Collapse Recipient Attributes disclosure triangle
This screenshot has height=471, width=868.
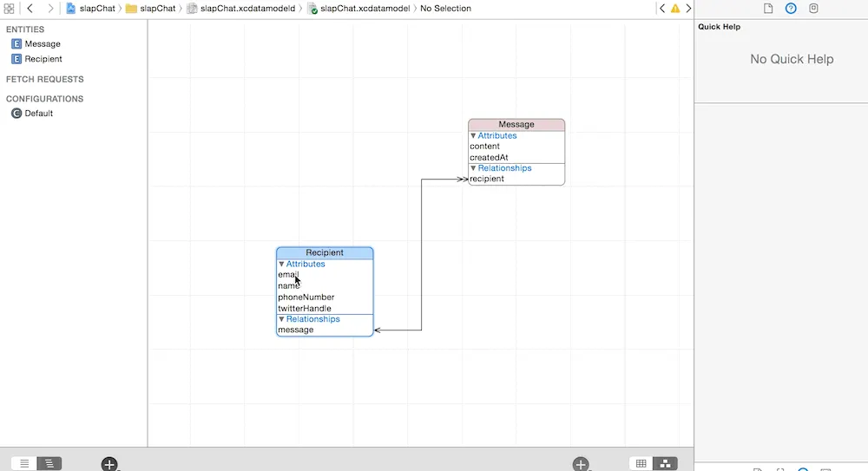pyautogui.click(x=281, y=264)
